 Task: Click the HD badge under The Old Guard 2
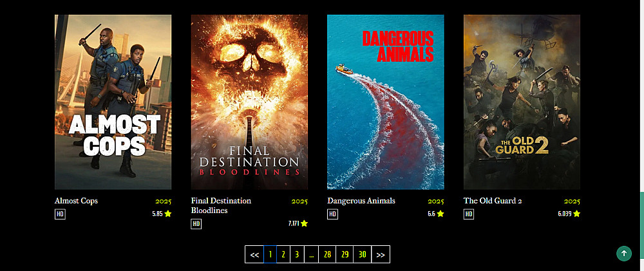tap(469, 214)
